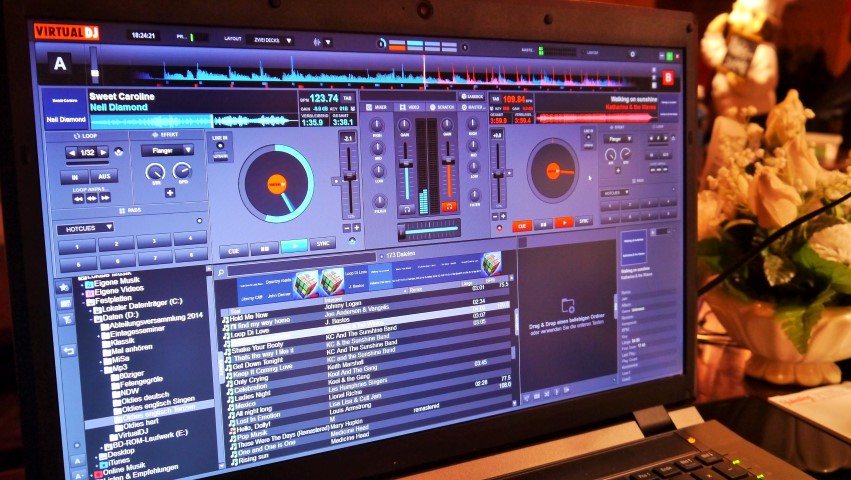Open the HOTCUES pad mode dropdown
Viewport: 851px width, 480px height.
85,226
